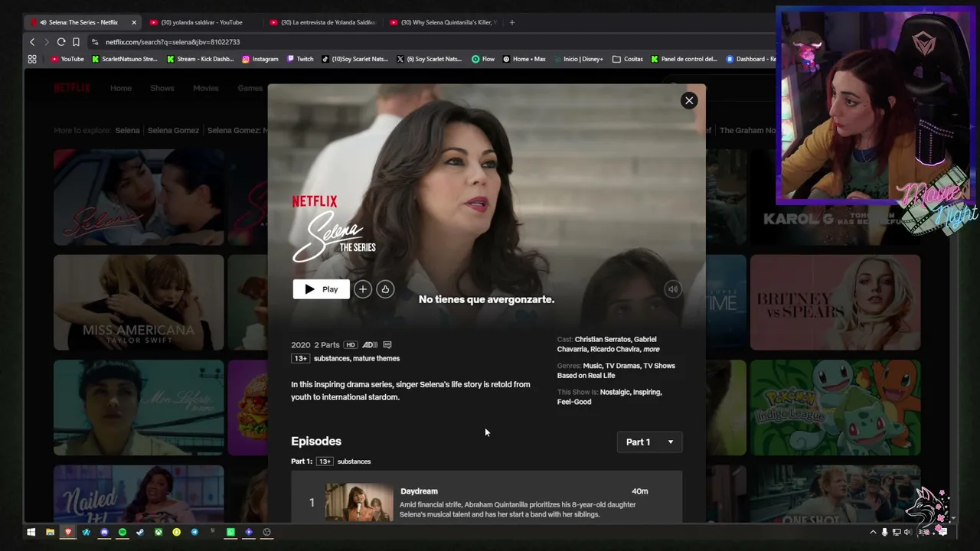Open the Home • Max bookmark

524,59
